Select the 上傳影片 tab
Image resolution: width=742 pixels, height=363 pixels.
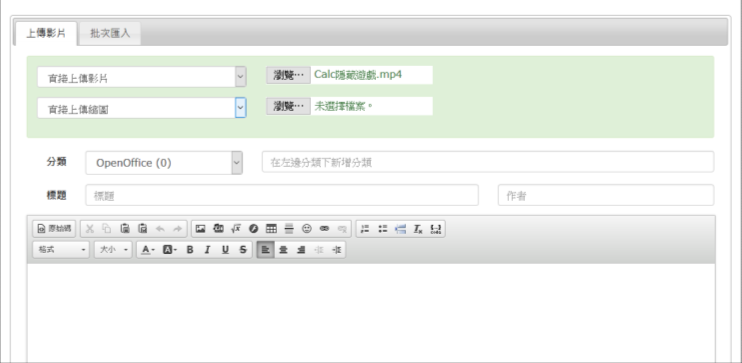pyautogui.click(x=46, y=34)
